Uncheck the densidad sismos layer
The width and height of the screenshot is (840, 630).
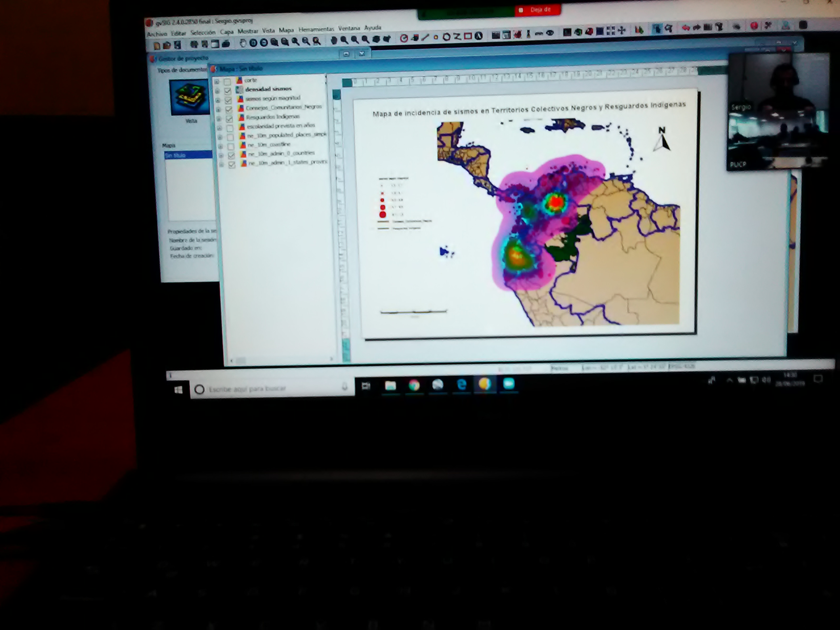coord(228,91)
